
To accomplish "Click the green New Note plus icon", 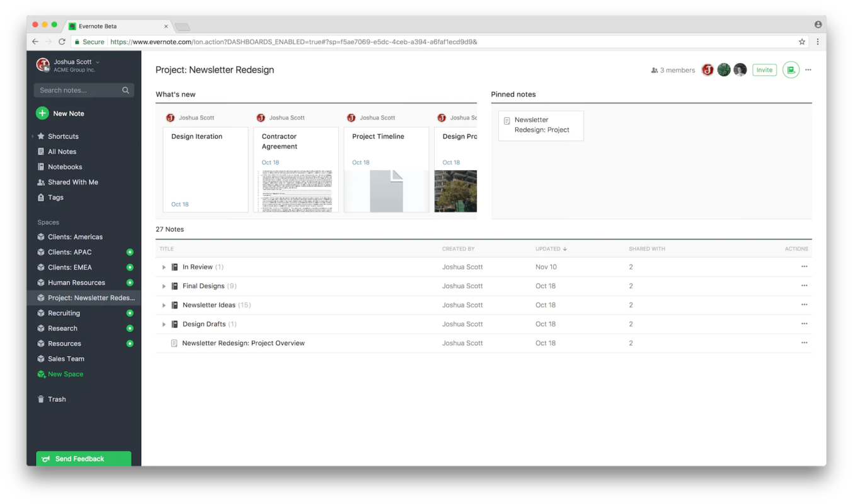I will tap(42, 113).
